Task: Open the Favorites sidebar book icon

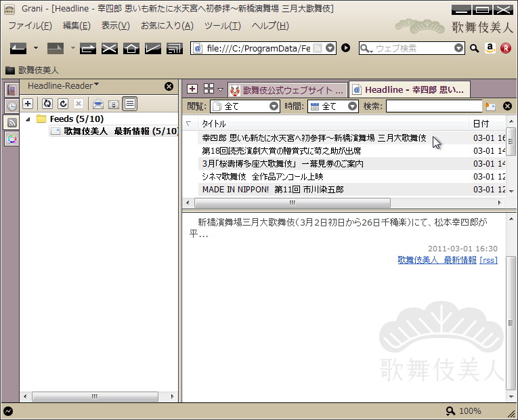Action: [12, 90]
